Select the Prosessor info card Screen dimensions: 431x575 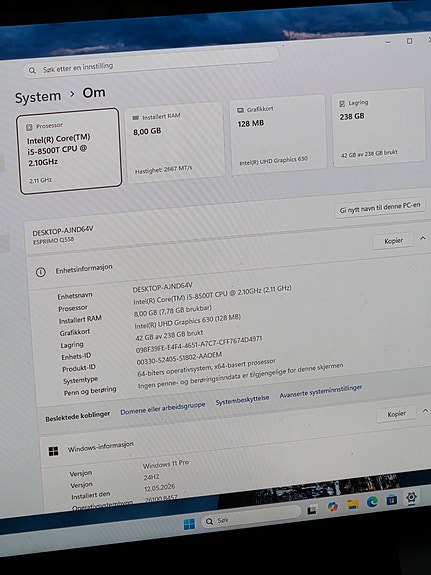[x=69, y=151]
